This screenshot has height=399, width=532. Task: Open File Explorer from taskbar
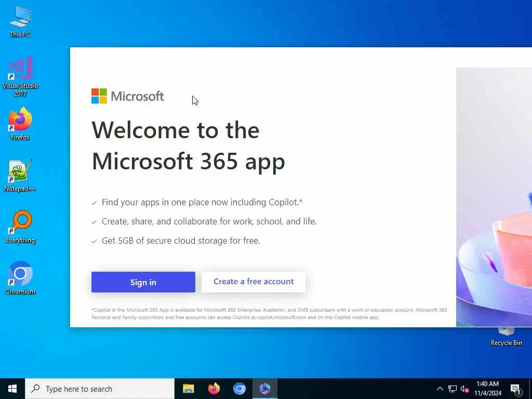point(188,389)
